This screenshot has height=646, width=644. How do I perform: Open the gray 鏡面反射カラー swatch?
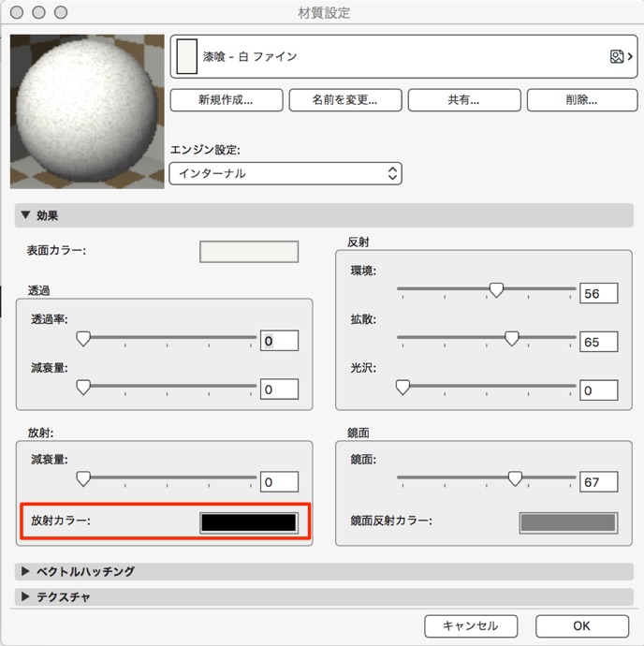(568, 522)
